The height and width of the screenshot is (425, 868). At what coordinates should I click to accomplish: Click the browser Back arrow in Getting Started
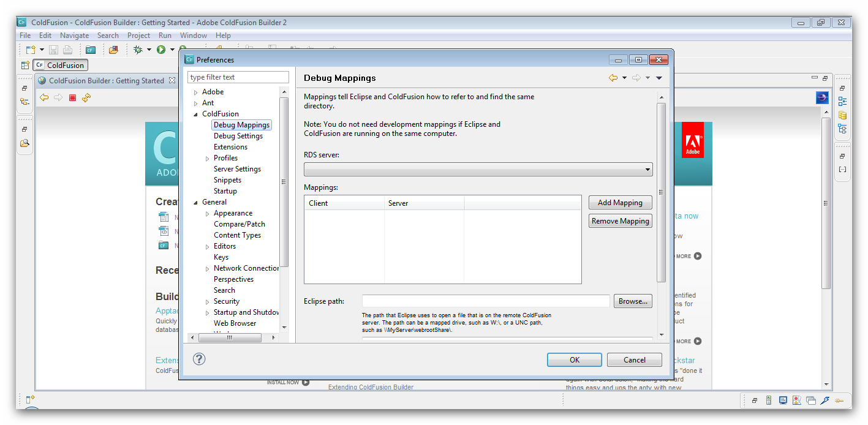pos(44,97)
